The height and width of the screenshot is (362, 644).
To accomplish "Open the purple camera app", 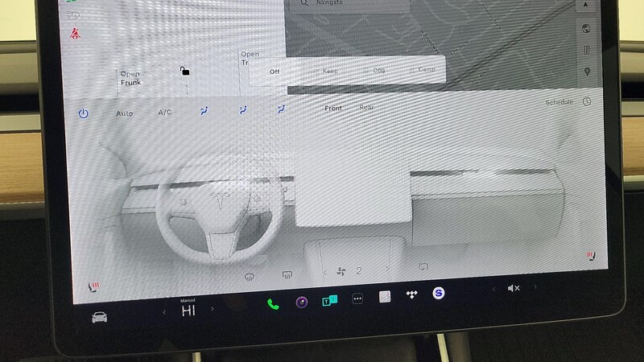I will 302,302.
